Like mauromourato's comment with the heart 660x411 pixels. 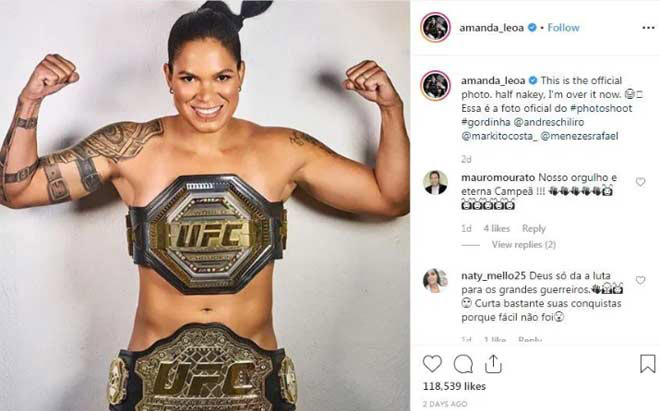pyautogui.click(x=640, y=182)
